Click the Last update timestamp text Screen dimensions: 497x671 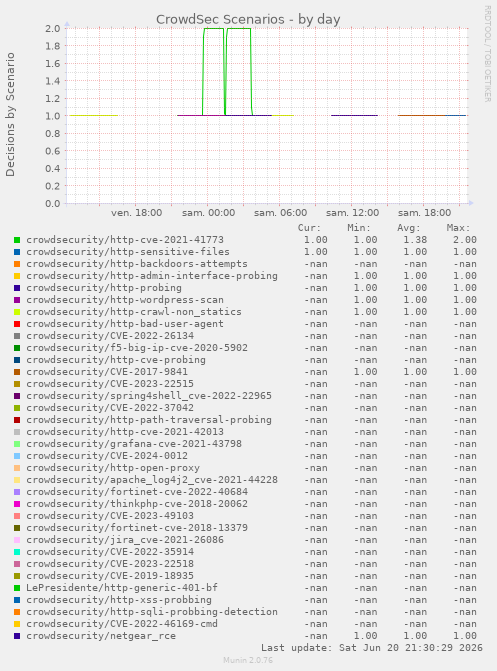[372, 648]
